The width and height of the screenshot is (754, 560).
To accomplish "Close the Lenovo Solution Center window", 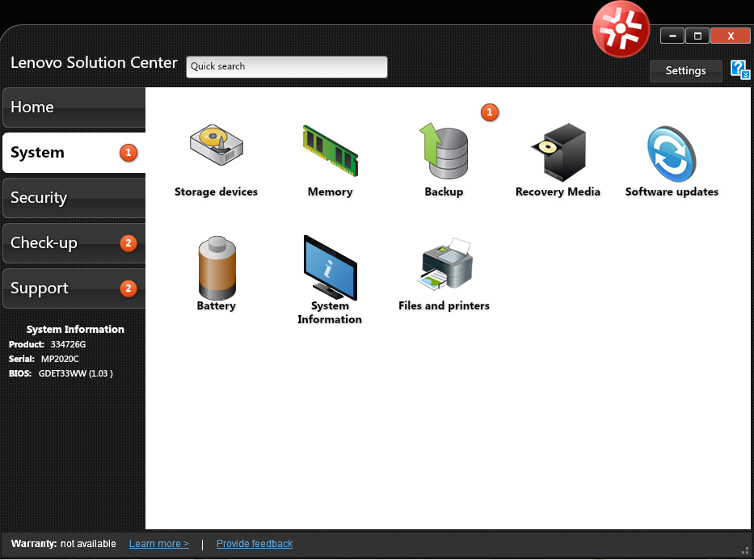I will point(731,36).
